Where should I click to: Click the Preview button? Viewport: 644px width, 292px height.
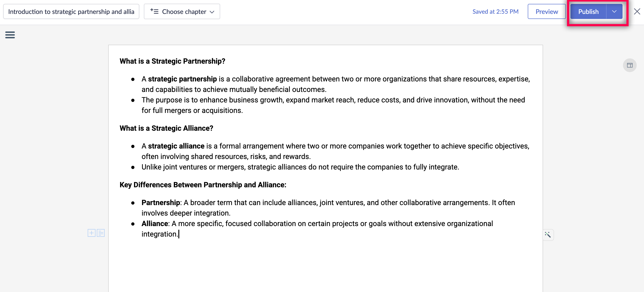(x=546, y=11)
